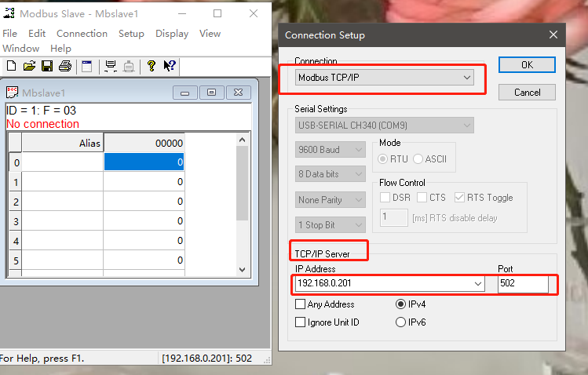Click the Modbus Slave app icon in title bar
The height and width of the screenshot is (375, 588).
coord(9,13)
